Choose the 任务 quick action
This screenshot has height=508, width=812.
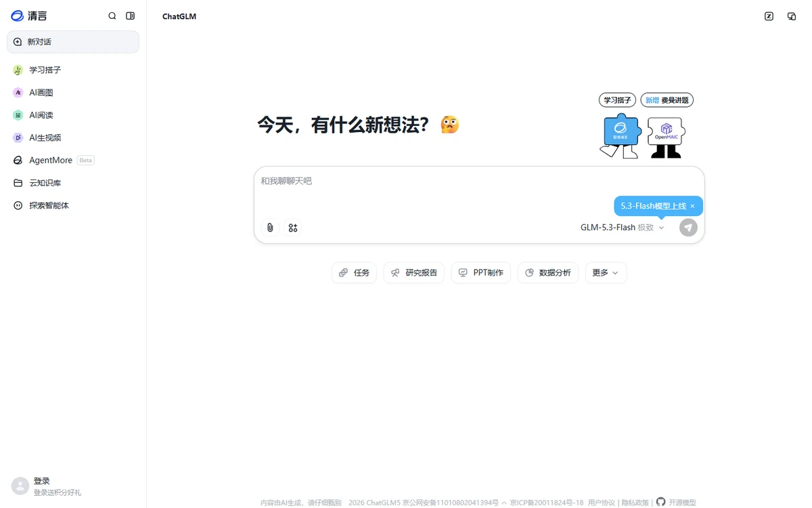click(354, 273)
